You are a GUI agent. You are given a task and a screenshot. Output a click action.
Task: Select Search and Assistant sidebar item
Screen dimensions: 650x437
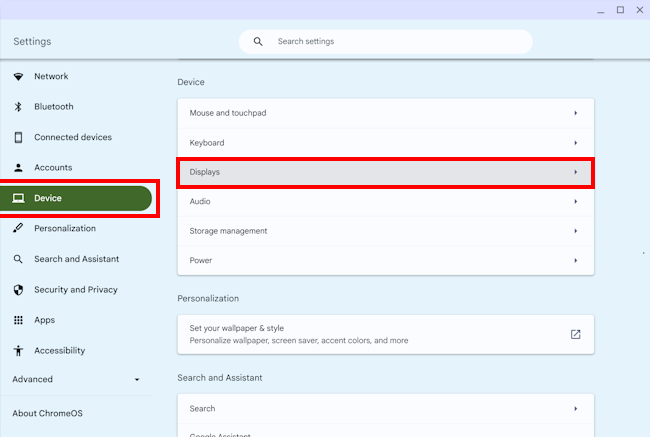[76, 259]
